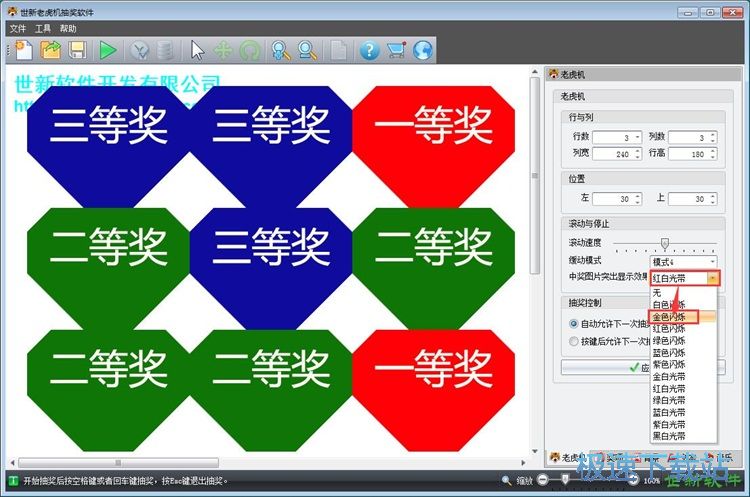Click the tiger icon in 老虎机 panel header
This screenshot has width=750, height=497.
click(x=554, y=74)
